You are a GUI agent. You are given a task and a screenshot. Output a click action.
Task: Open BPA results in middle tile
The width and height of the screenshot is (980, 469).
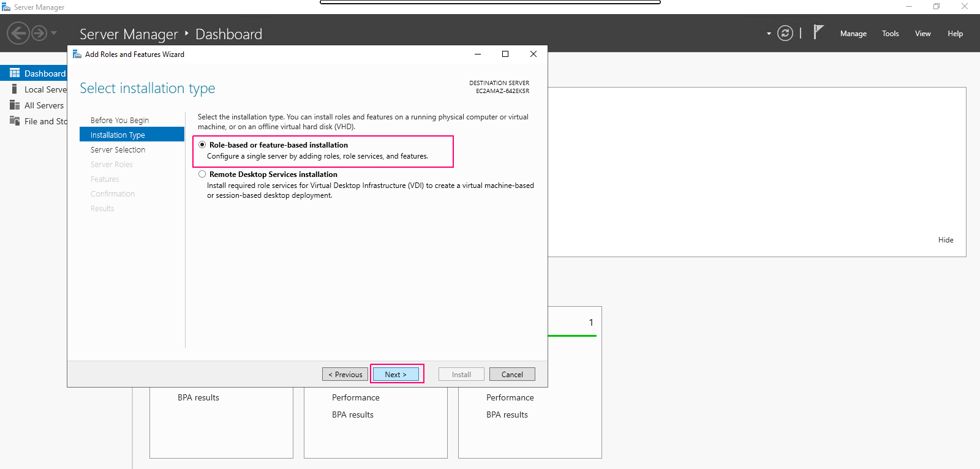pos(353,415)
